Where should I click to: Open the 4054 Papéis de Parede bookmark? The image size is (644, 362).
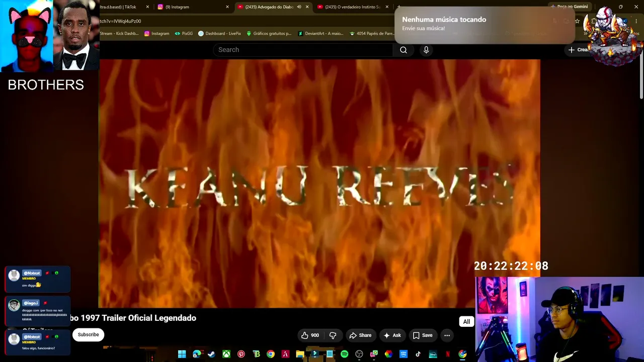(x=371, y=34)
